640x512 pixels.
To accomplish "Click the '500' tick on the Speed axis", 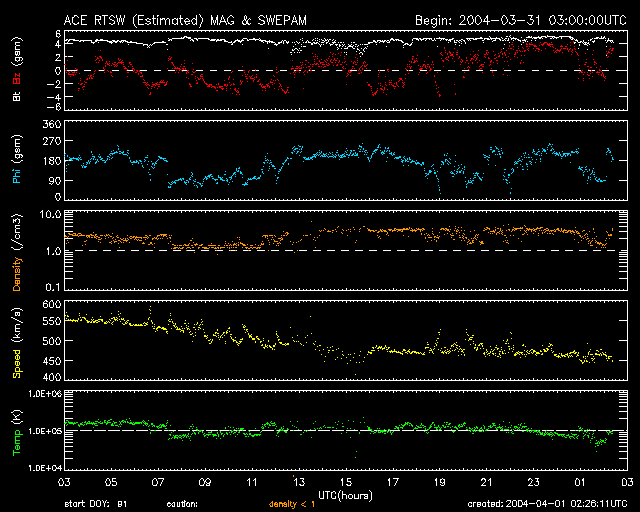I will (x=52, y=341).
